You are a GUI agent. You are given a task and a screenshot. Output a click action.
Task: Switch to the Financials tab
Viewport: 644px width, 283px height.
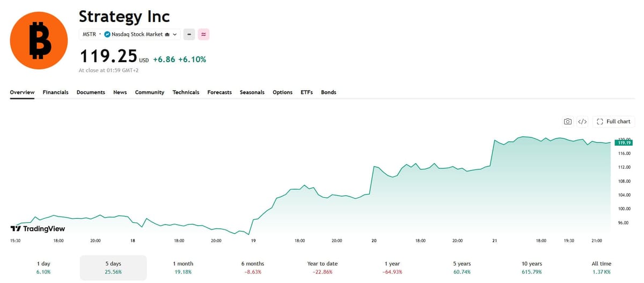pos(56,92)
